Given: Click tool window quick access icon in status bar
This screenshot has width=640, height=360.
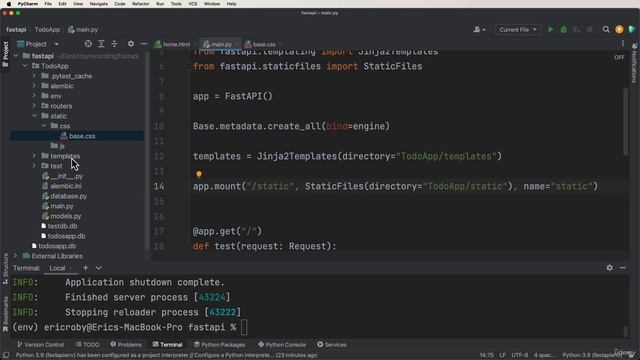Looking at the screenshot, I should (6, 355).
